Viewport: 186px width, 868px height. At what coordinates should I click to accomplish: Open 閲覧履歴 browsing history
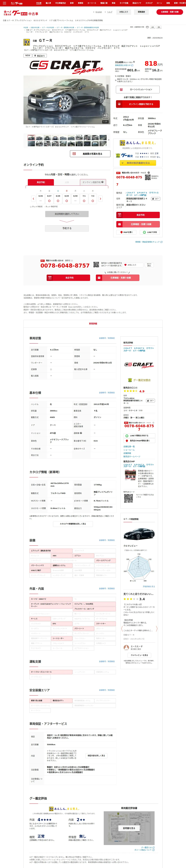141,12
